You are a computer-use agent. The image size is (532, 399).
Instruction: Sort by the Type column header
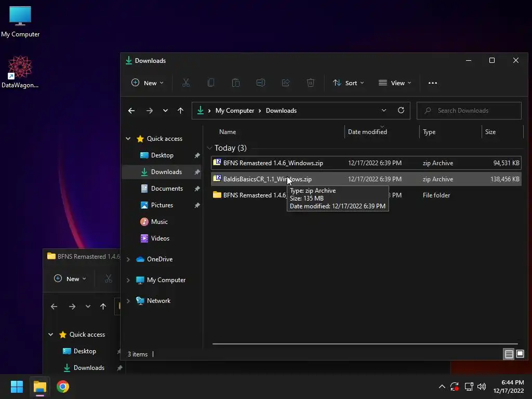(429, 131)
